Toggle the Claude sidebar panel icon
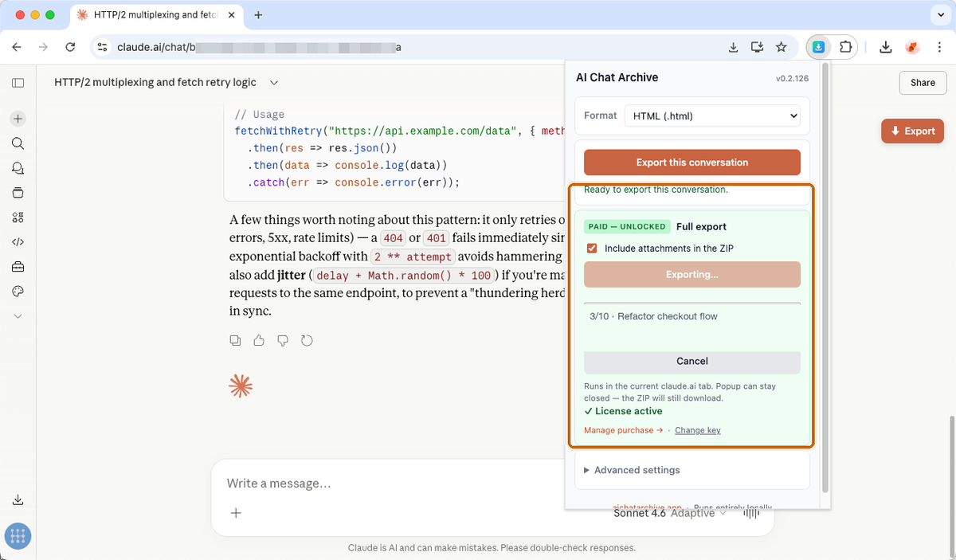The image size is (956, 560). [x=18, y=83]
